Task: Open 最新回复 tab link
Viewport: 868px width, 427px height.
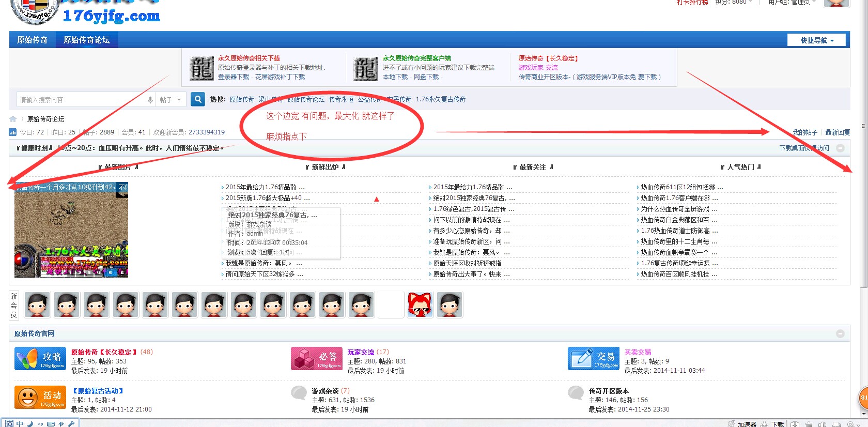Action: [x=838, y=133]
